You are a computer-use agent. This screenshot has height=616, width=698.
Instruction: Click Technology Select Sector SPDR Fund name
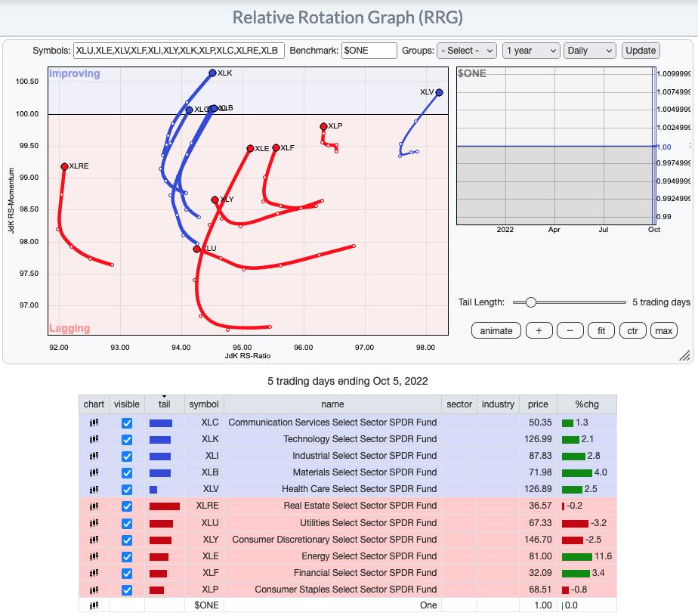360,439
